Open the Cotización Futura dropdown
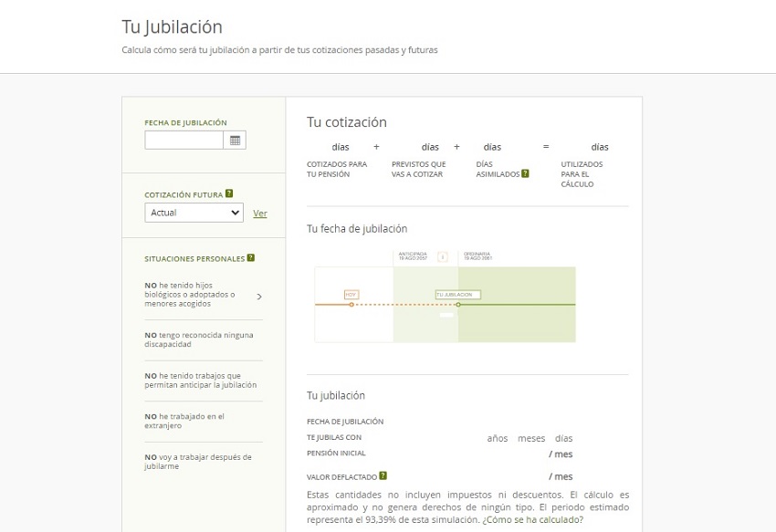776x532 pixels. 193,213
